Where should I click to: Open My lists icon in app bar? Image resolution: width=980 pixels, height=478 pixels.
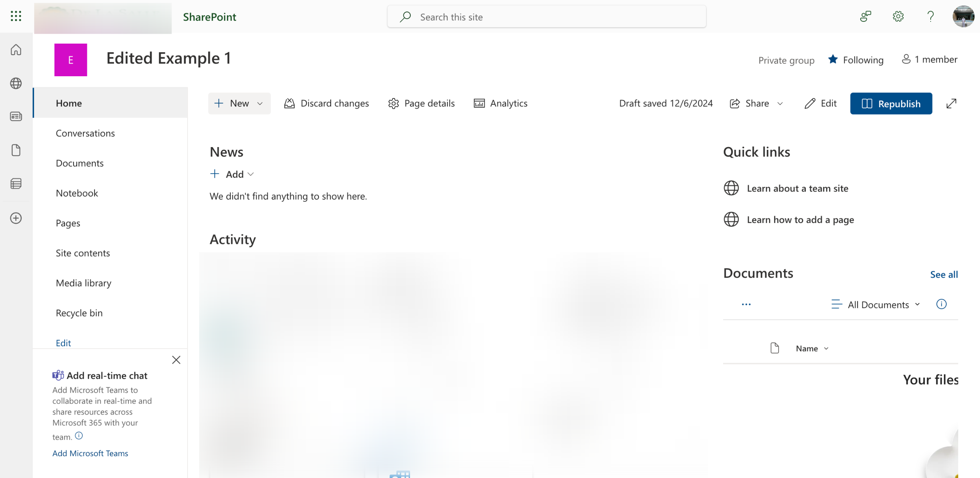click(16, 184)
